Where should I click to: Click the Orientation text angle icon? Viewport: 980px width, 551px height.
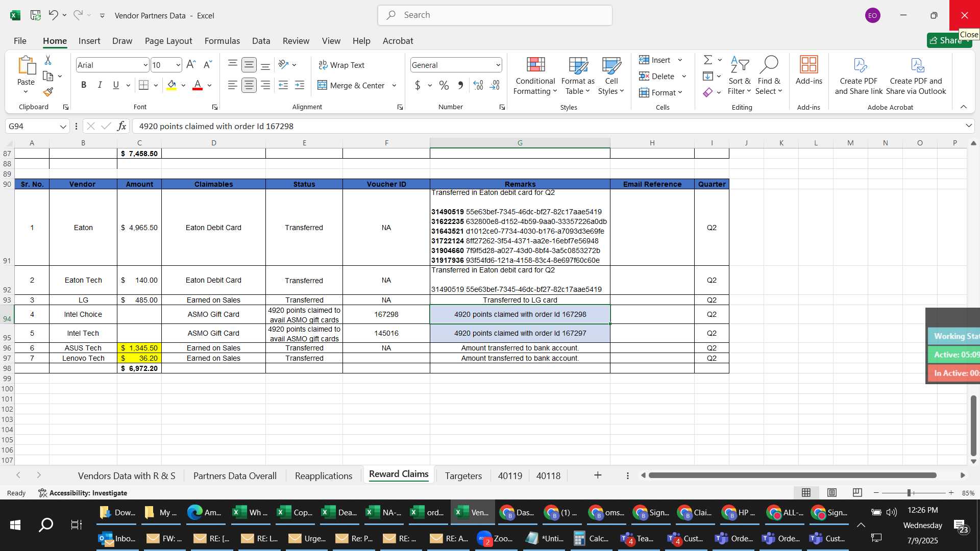(x=284, y=65)
